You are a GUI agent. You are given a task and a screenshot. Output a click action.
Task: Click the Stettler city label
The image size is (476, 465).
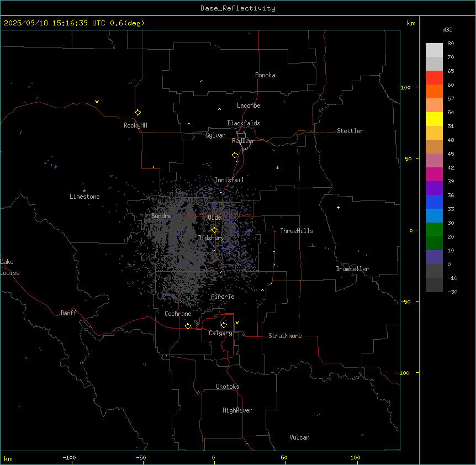click(x=350, y=131)
